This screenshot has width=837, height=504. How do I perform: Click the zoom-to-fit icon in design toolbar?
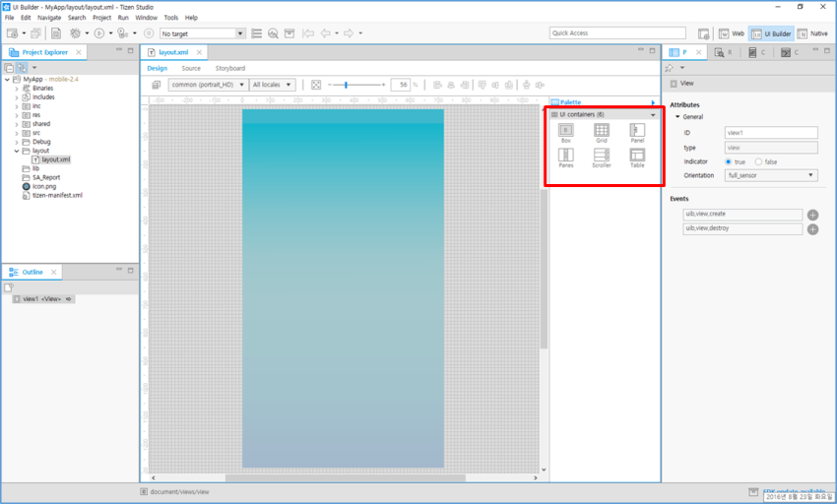click(x=316, y=85)
